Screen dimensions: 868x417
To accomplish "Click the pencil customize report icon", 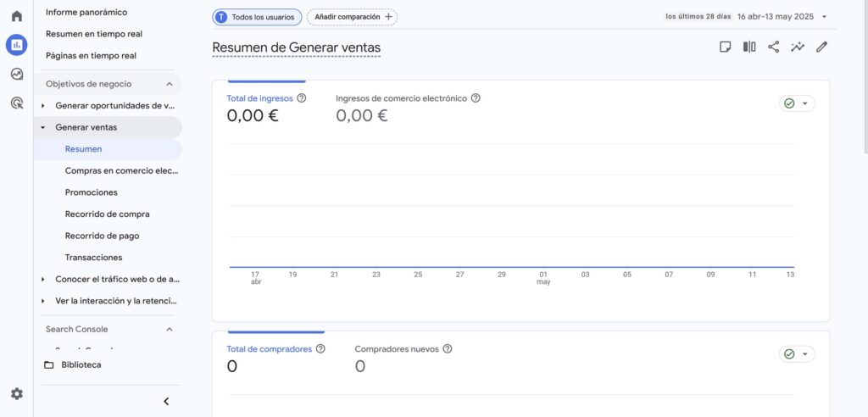I will click(821, 47).
